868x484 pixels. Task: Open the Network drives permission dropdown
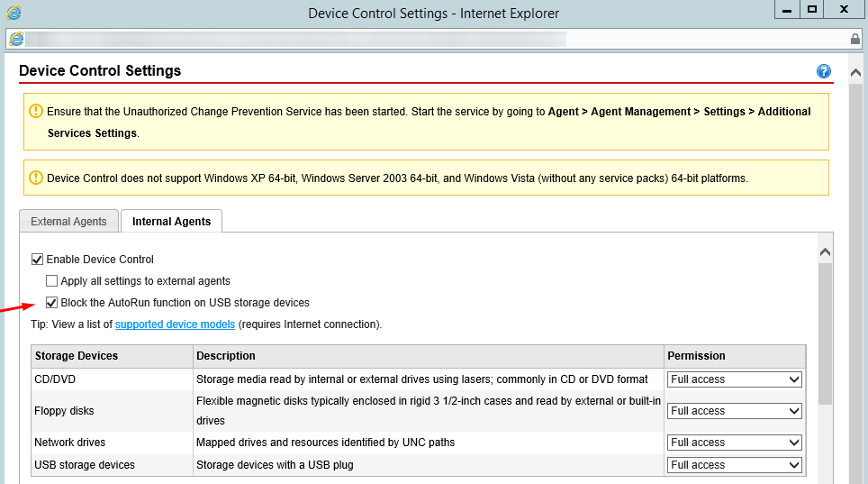734,443
